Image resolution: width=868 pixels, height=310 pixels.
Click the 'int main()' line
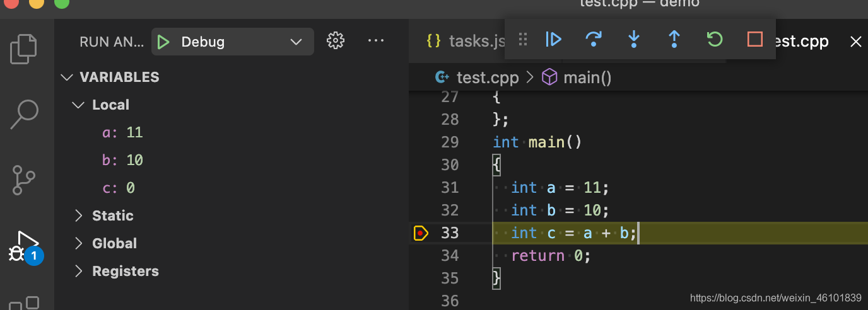(x=537, y=142)
